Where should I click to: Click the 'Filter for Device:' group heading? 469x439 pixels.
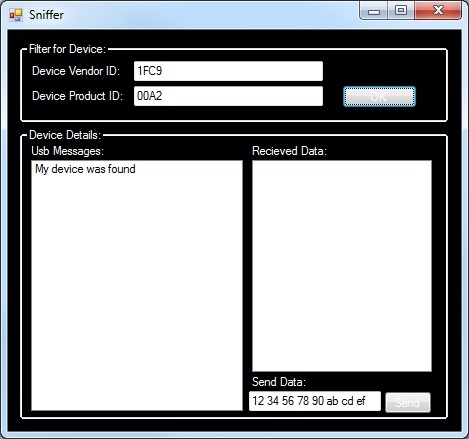coord(67,49)
